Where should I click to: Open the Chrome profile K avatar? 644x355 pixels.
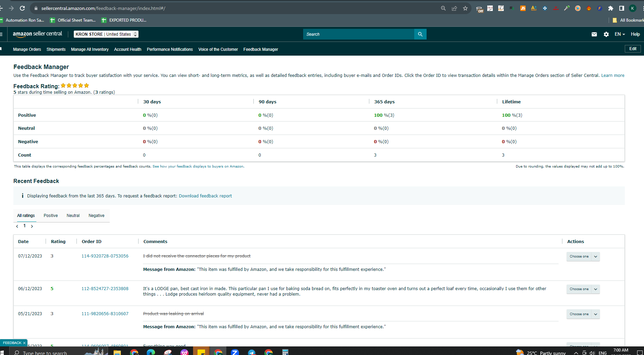(x=633, y=8)
